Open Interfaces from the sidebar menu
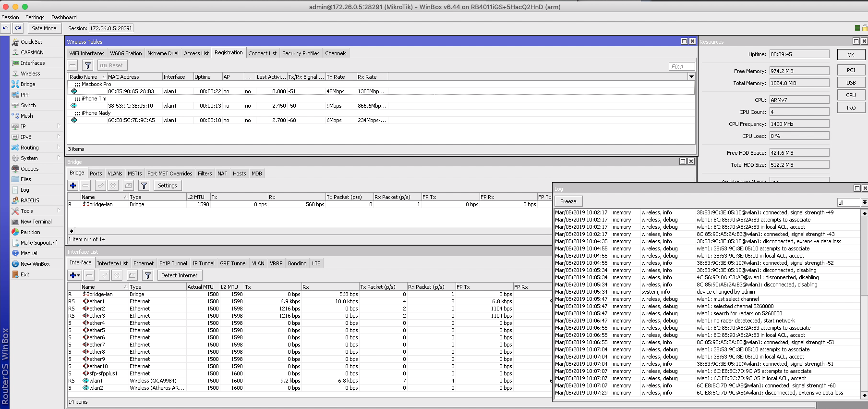Viewport: 868px width, 409px height. (x=33, y=63)
